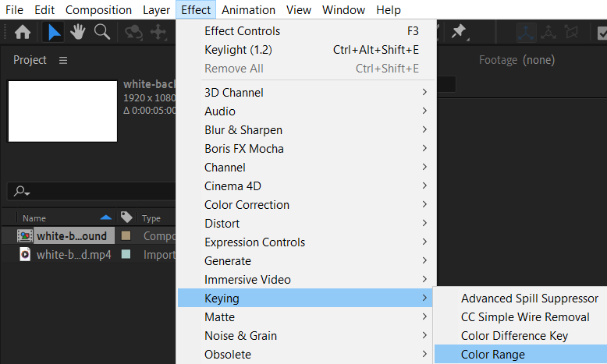Open the project search filter dropdown
This screenshot has height=364, width=607.
[22, 192]
